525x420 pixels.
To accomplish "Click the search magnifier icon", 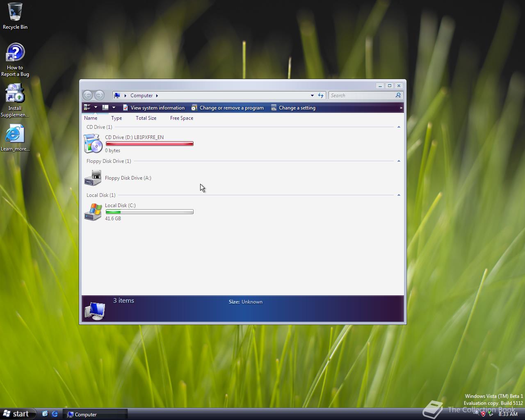I will pyautogui.click(x=398, y=95).
